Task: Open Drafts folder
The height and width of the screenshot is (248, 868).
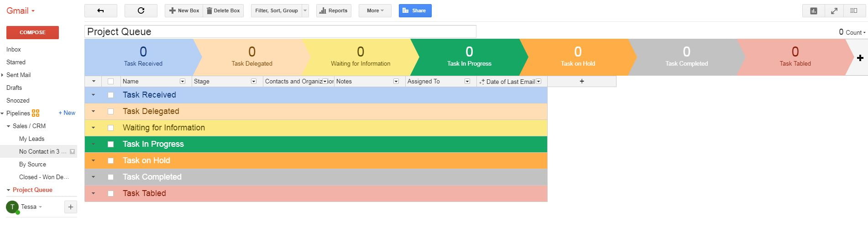Action: 14,88
